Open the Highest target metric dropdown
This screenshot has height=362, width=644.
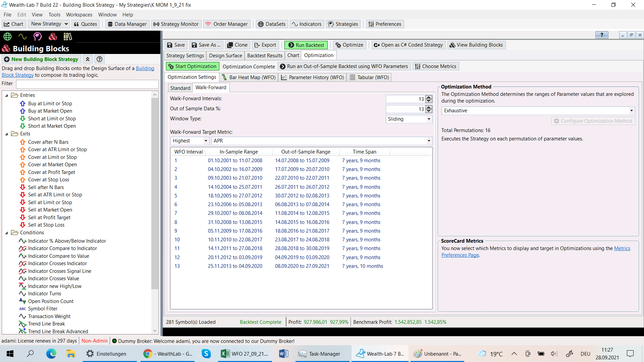pyautogui.click(x=206, y=141)
